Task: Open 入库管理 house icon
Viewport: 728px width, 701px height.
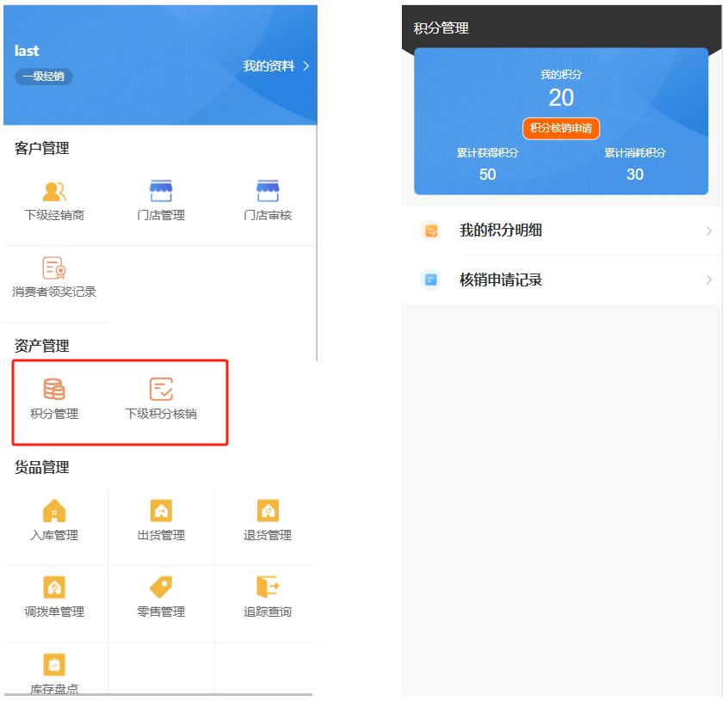Action: click(x=54, y=511)
